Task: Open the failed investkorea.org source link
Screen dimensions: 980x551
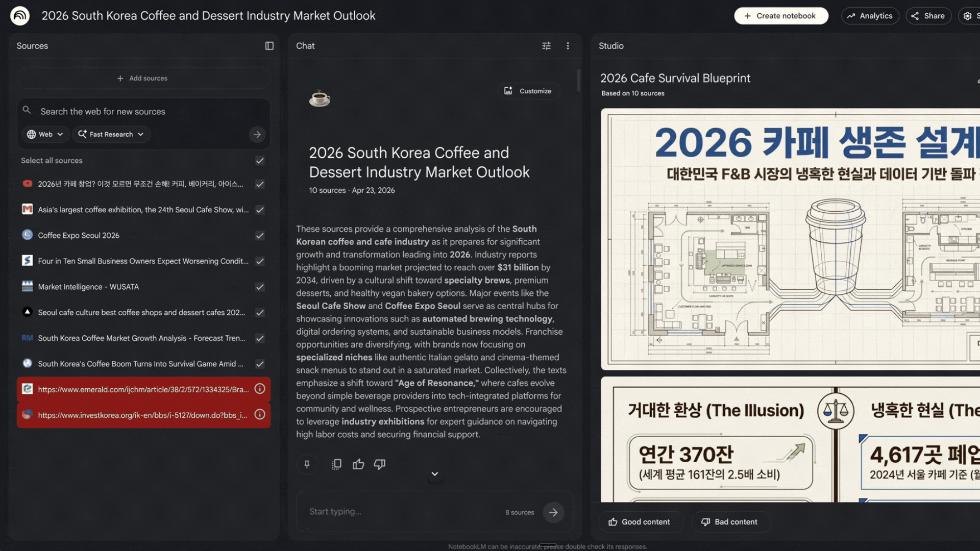Action: 142,415
